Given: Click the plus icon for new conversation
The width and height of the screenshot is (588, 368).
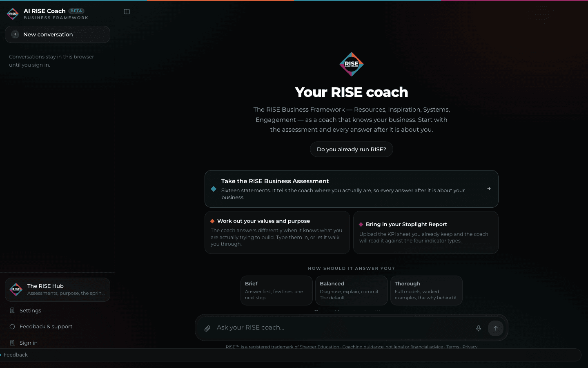Looking at the screenshot, I should click(x=15, y=34).
